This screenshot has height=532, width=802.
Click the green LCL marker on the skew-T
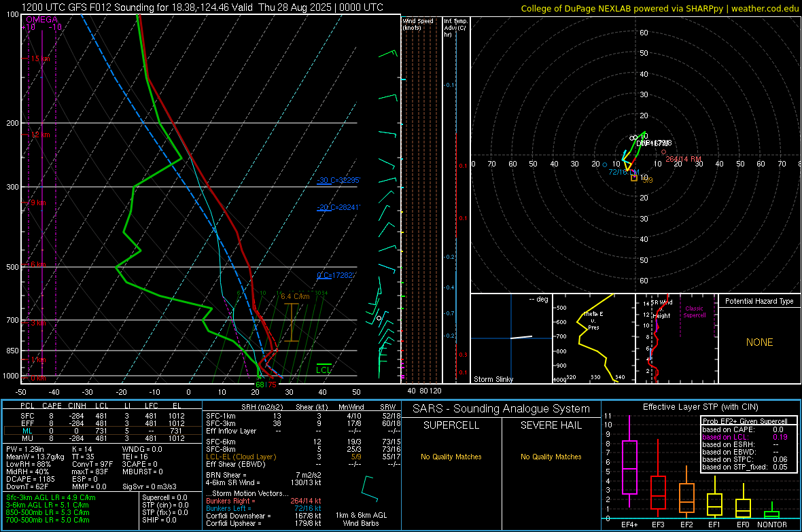324,368
